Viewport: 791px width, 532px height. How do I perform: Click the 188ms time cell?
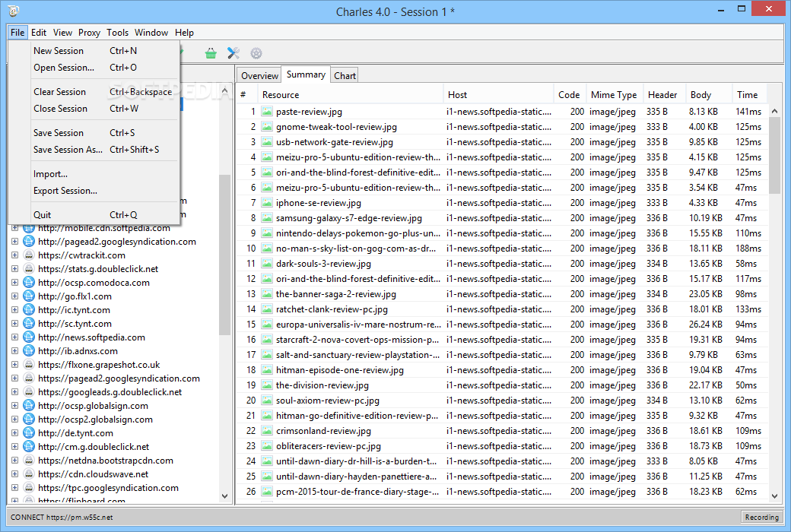point(748,248)
